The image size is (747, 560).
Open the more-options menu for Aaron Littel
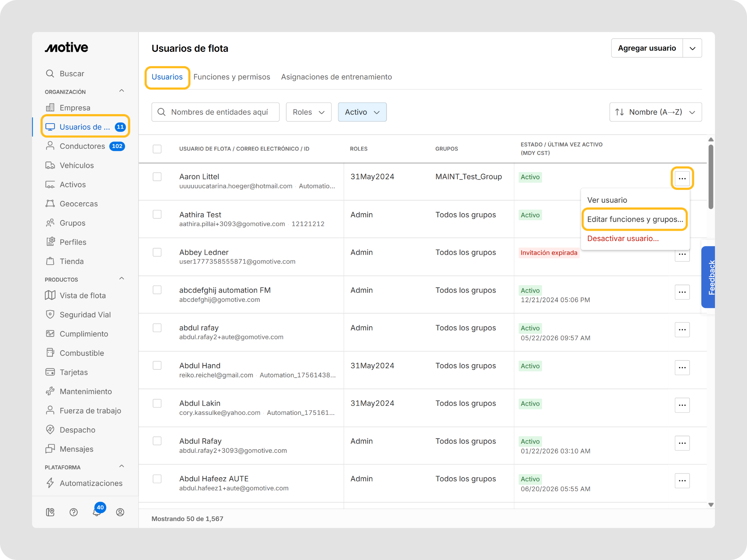682,178
